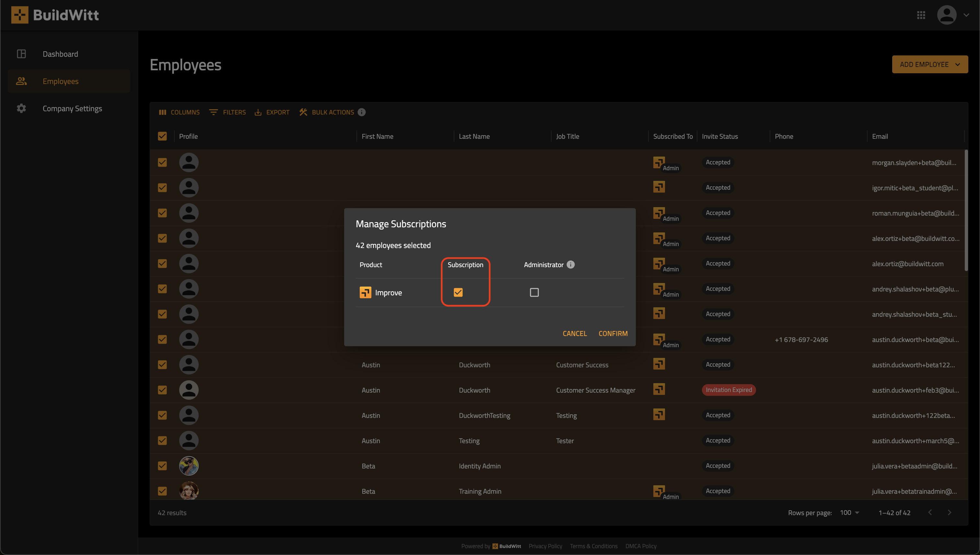Click the Employees people icon in sidebar
Screen dimensions: 980x555
tap(21, 81)
